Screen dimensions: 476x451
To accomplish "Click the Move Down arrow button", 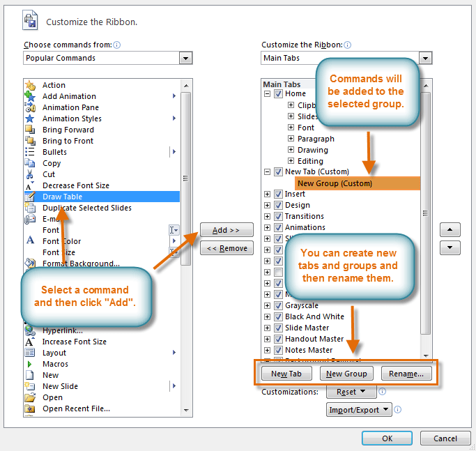I will (450, 248).
